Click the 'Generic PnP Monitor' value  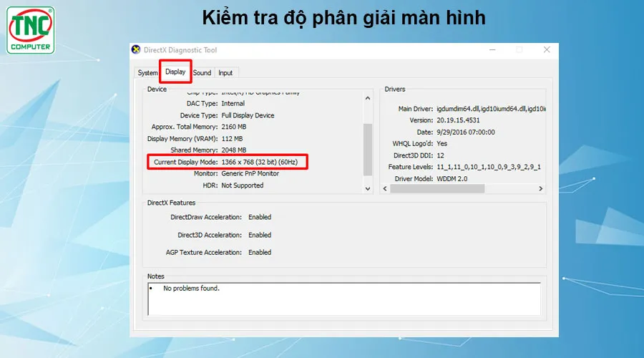[x=250, y=173]
